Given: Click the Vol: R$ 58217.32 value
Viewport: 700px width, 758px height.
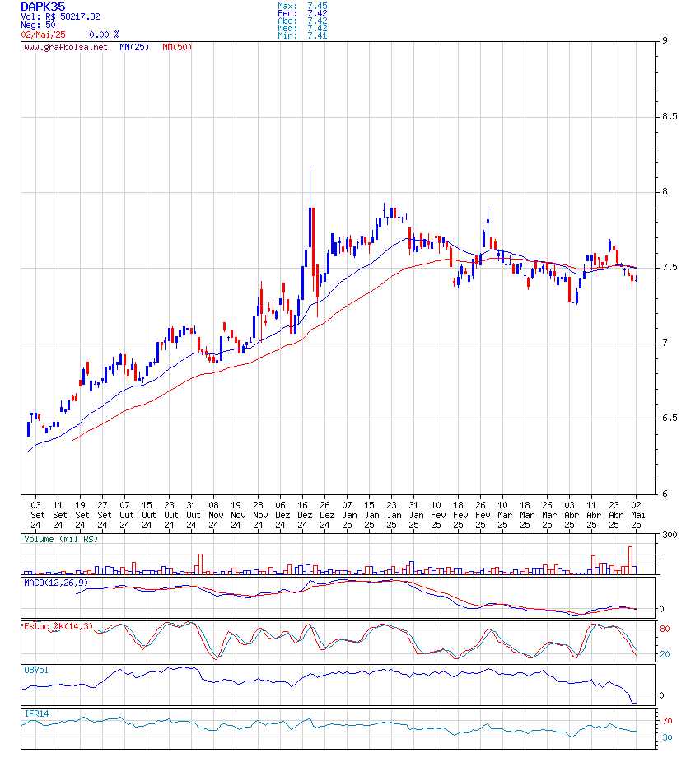Looking at the screenshot, I should [x=60, y=16].
